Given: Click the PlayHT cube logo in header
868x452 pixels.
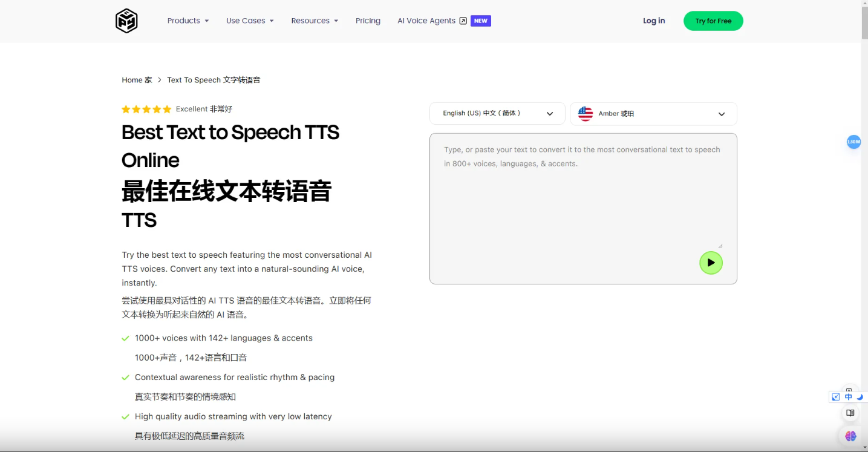Looking at the screenshot, I should coord(126,21).
